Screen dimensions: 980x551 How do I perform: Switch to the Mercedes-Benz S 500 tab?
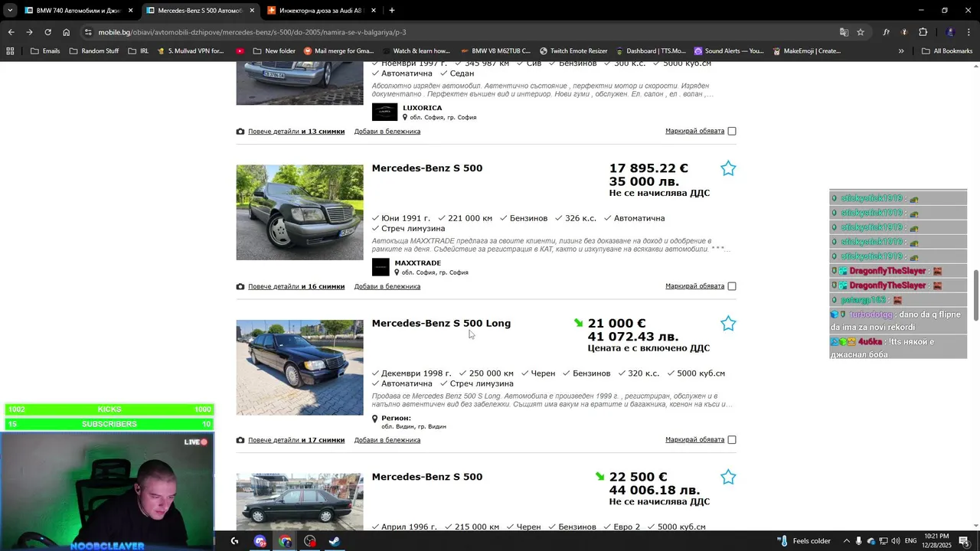click(x=199, y=11)
